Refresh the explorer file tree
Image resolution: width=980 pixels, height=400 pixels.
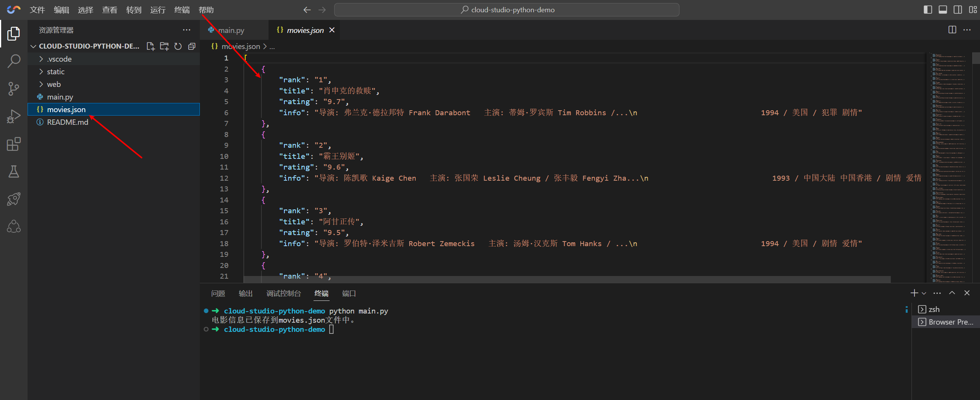click(178, 46)
